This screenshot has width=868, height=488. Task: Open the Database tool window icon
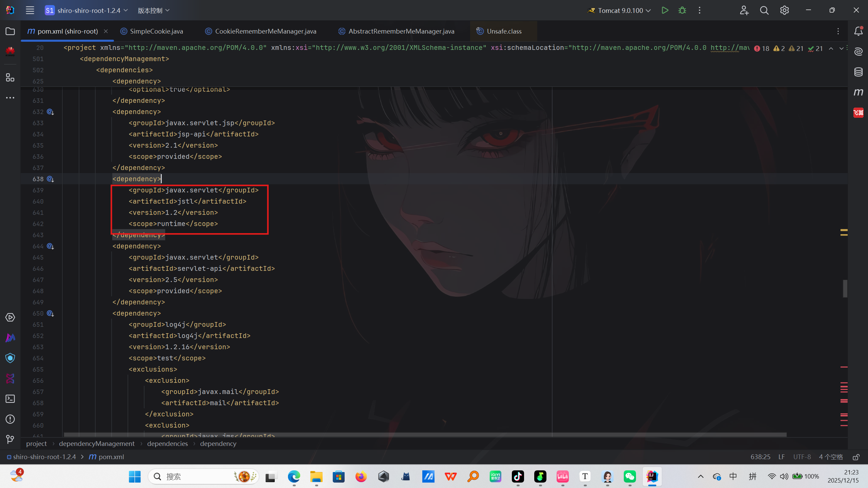pos(859,72)
